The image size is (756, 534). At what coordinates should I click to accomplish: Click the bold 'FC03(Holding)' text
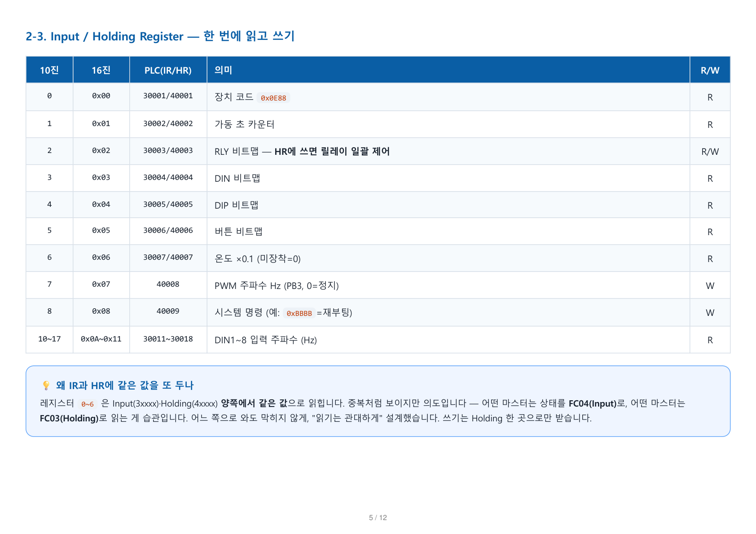click(69, 418)
